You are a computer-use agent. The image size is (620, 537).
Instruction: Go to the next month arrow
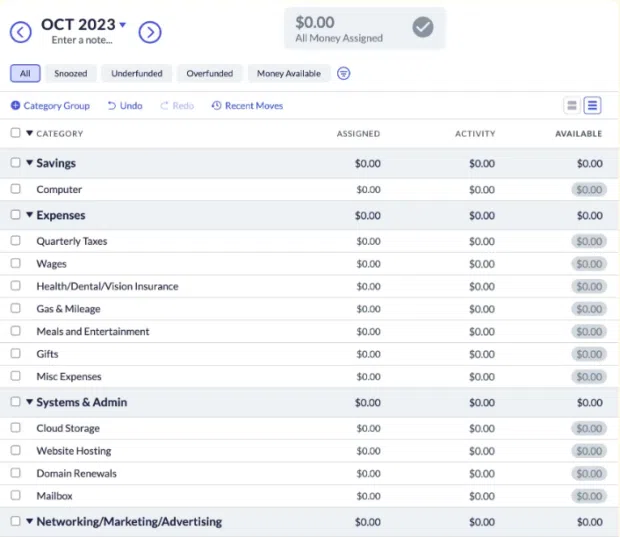coord(150,32)
